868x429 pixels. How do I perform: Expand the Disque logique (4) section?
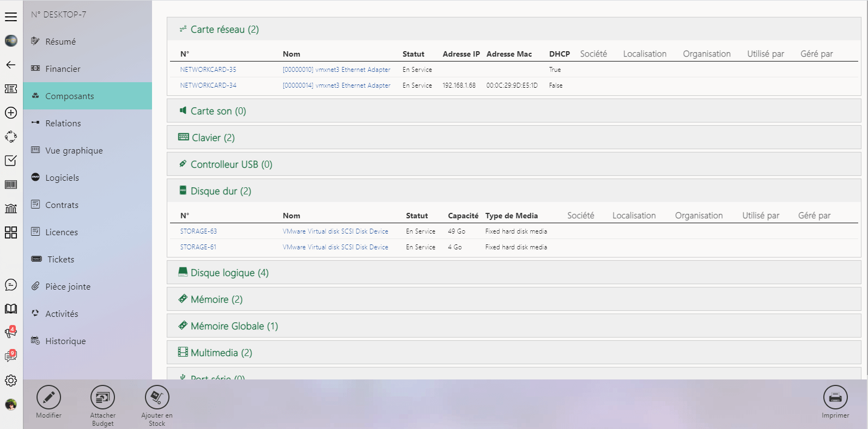pos(229,273)
